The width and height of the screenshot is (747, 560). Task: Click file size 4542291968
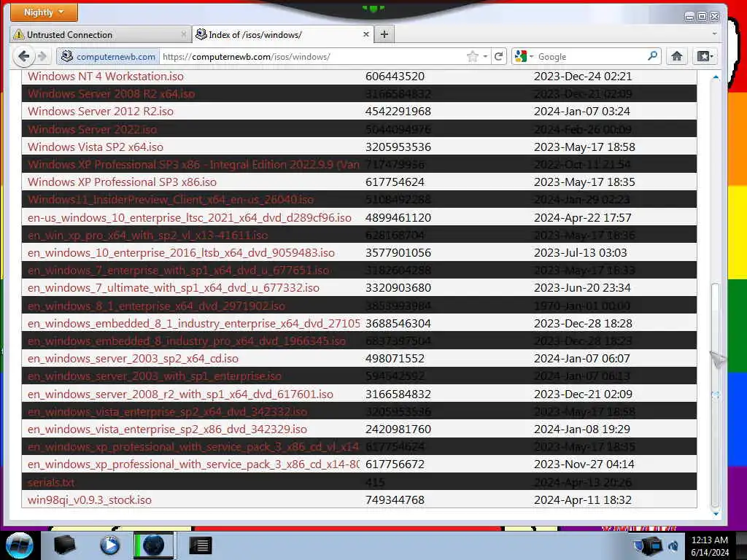pyautogui.click(x=398, y=112)
